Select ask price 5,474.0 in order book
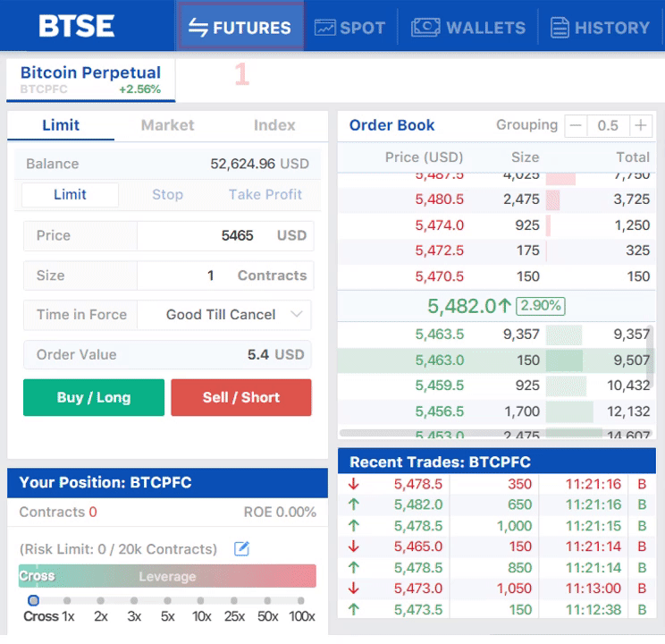 440,225
